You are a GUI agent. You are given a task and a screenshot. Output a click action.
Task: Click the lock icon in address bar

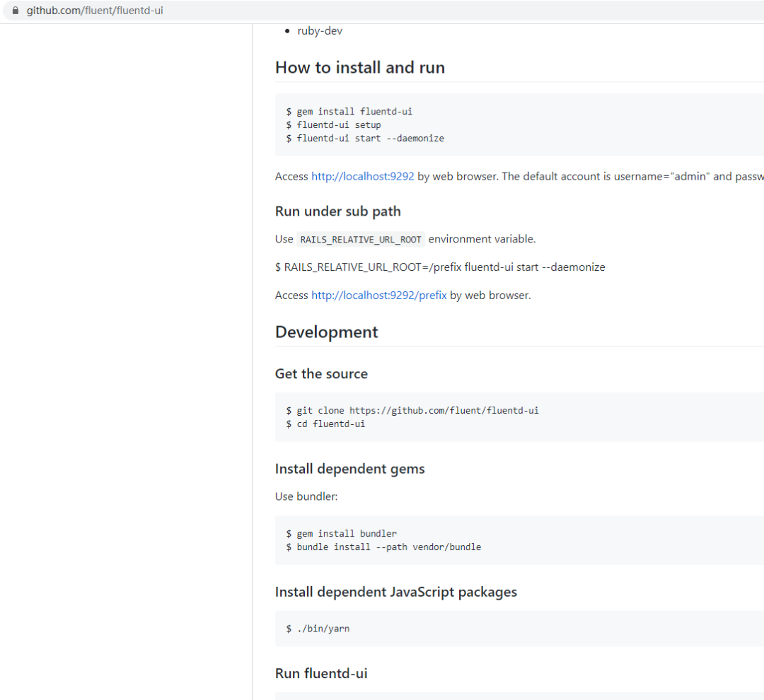(16, 11)
